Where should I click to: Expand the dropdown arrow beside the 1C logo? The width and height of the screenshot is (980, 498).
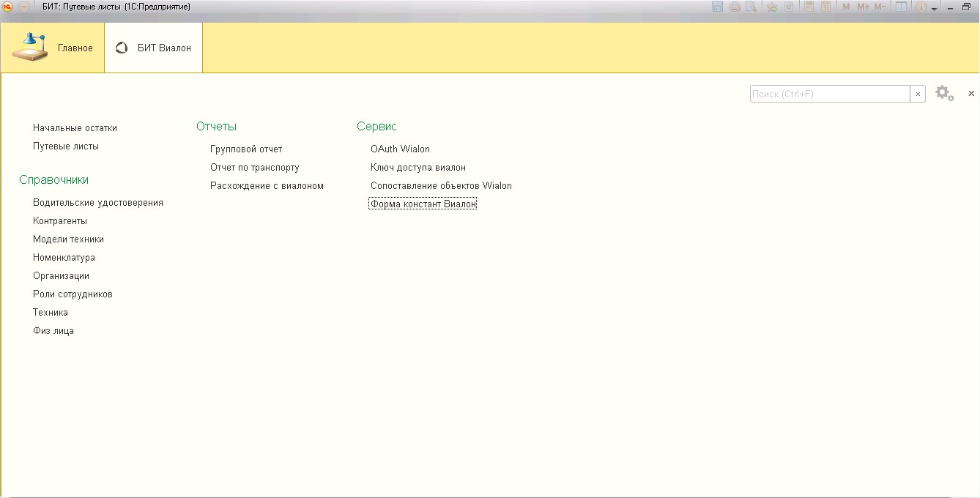point(23,7)
